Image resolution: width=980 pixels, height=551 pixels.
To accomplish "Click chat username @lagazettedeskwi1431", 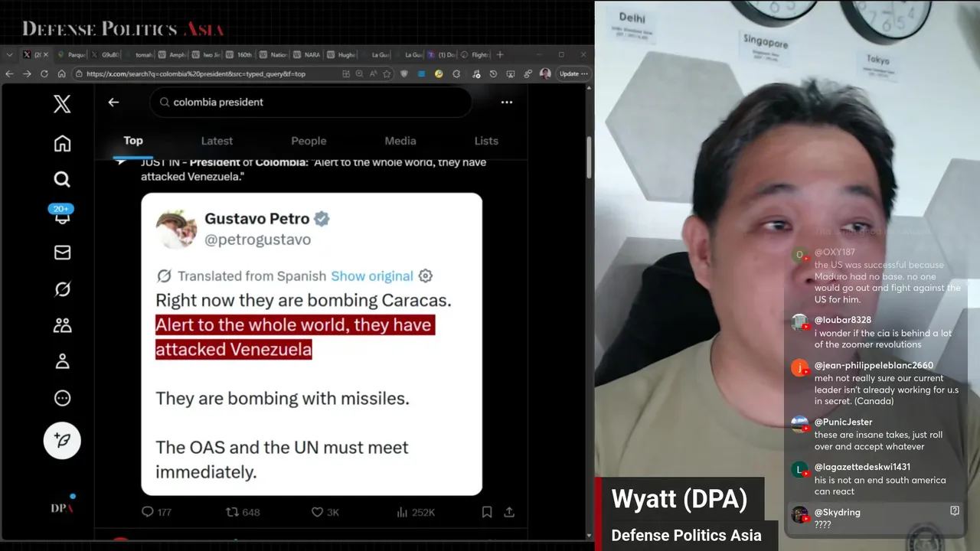I will tap(862, 467).
